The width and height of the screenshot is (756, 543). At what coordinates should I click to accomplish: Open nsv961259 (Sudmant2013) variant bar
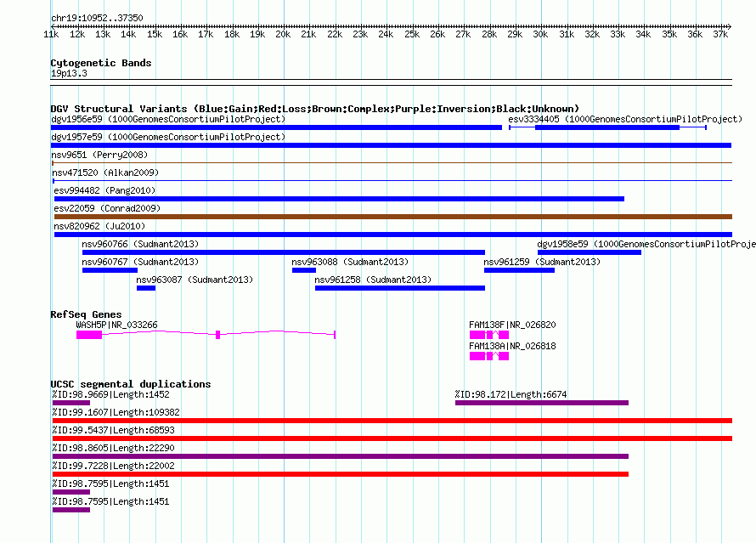pos(519,270)
